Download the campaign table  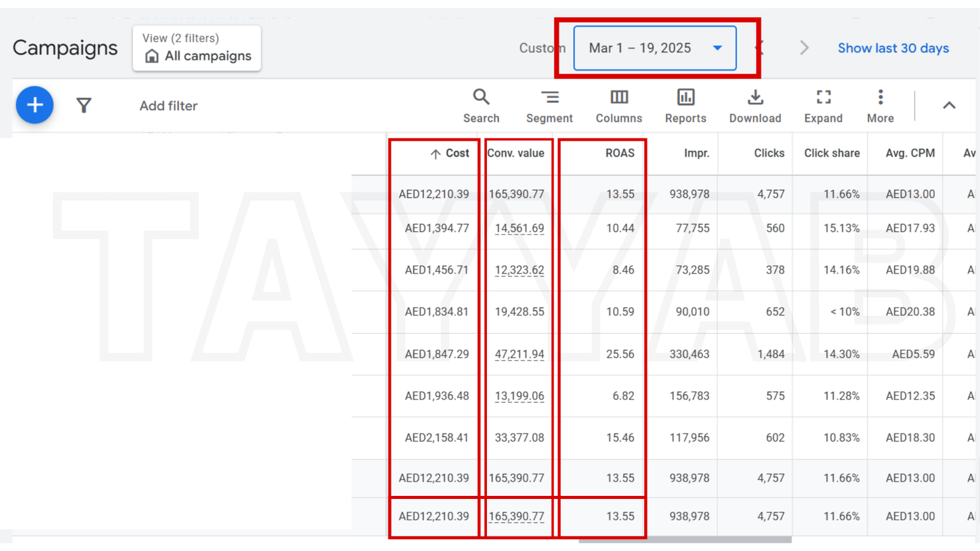755,105
